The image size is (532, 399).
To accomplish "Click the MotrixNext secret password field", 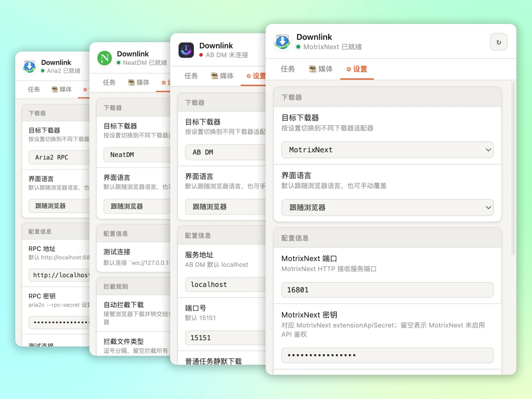I will (387, 355).
